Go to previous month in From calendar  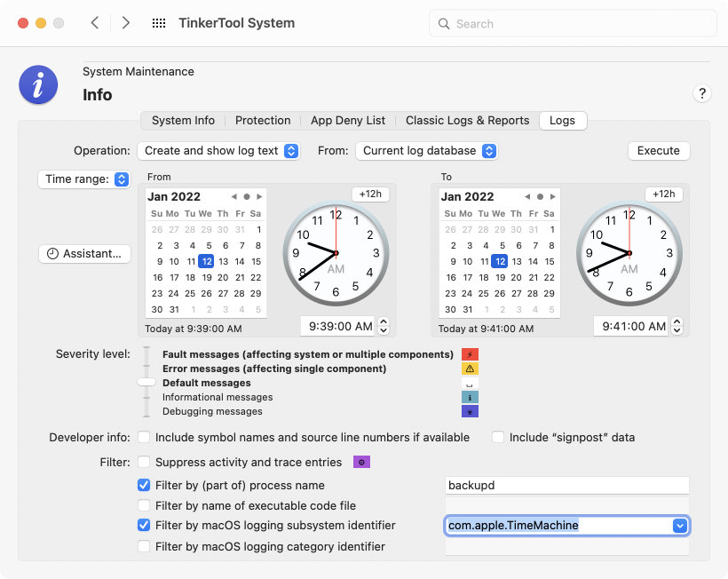pos(234,197)
